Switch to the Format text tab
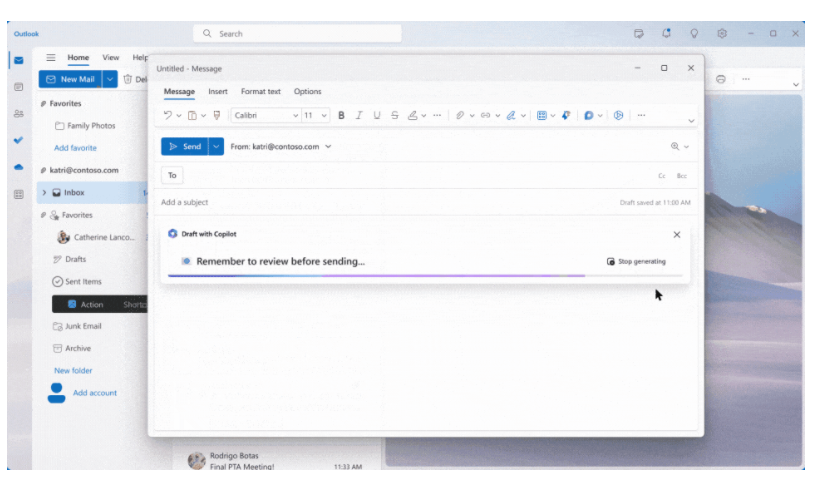 tap(261, 92)
